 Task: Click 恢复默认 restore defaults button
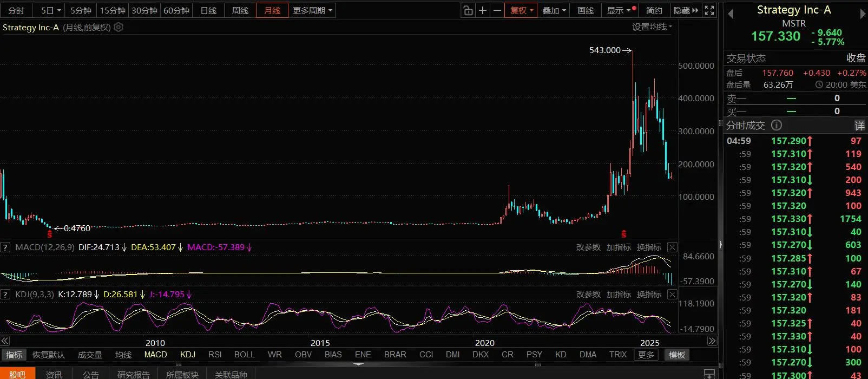pos(48,355)
